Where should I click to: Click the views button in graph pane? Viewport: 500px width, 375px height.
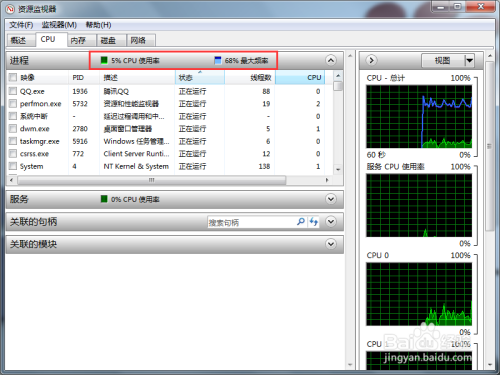coord(443,61)
